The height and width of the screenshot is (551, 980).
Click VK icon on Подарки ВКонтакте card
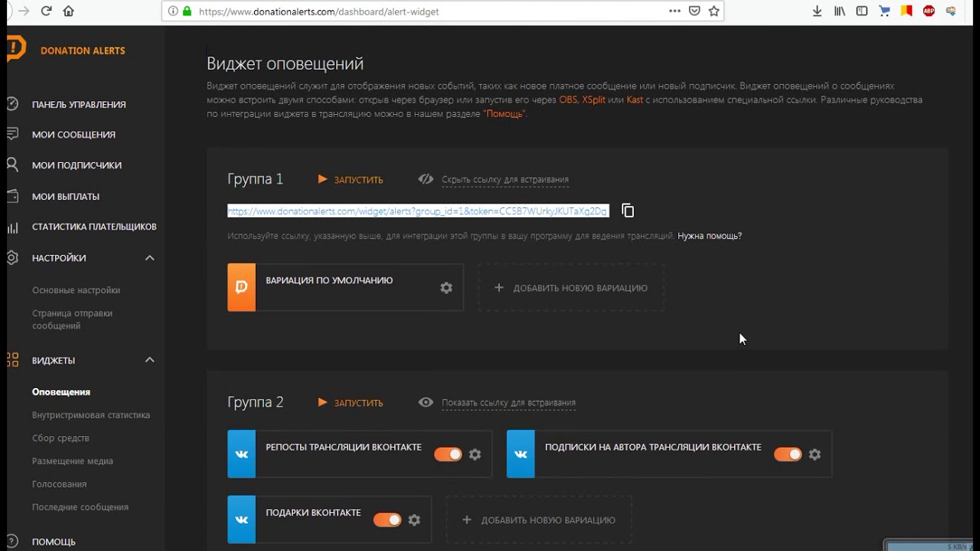click(241, 520)
